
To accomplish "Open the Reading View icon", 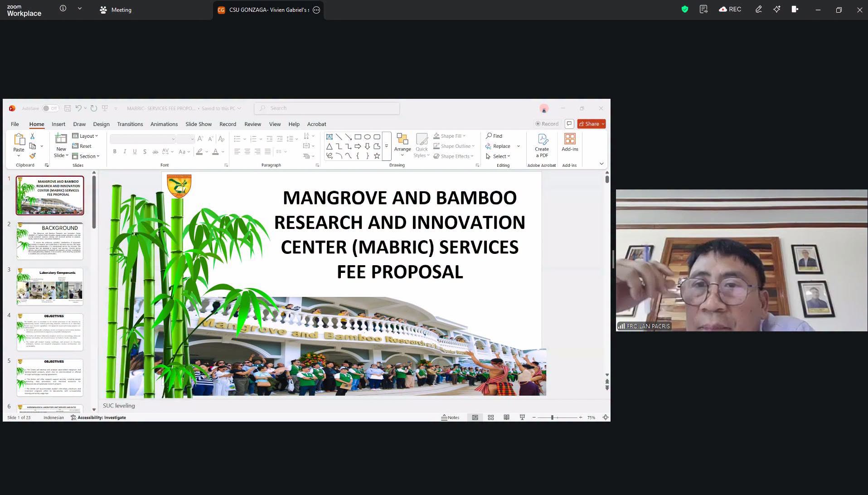I will tap(506, 417).
